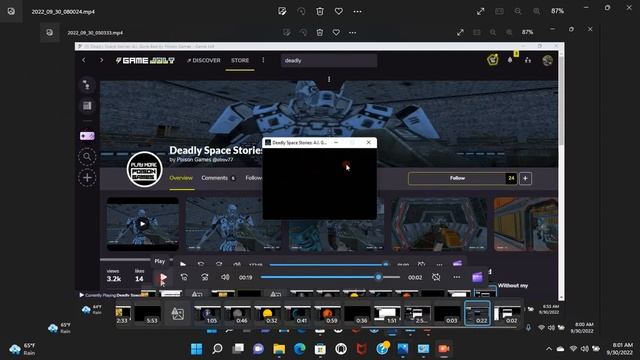Select filmstrip video thumbnail labeled 0:59
The height and width of the screenshot is (360, 640).
tap(327, 314)
